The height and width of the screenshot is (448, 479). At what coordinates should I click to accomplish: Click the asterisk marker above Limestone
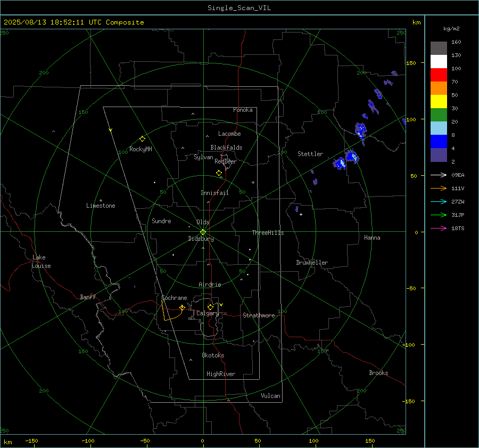coord(101,201)
